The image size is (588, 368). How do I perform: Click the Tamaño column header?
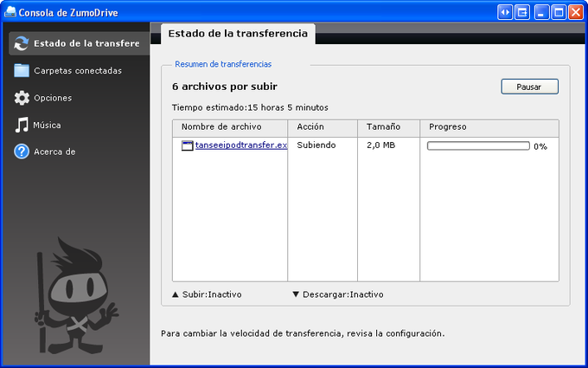(388, 127)
